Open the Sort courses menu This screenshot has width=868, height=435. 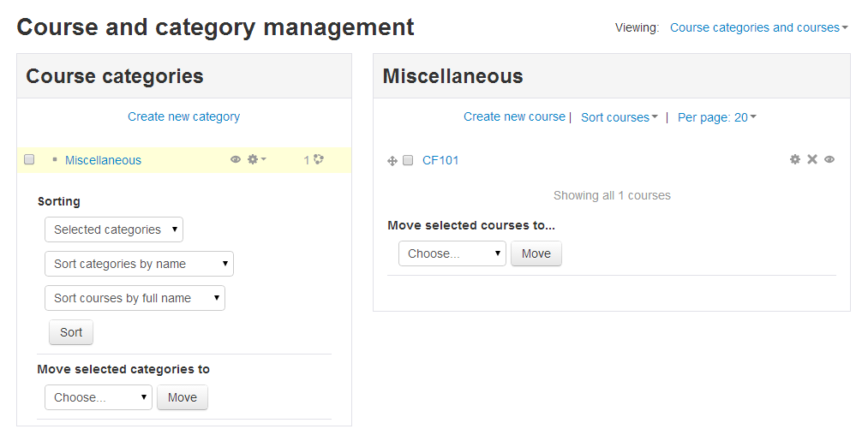[619, 117]
